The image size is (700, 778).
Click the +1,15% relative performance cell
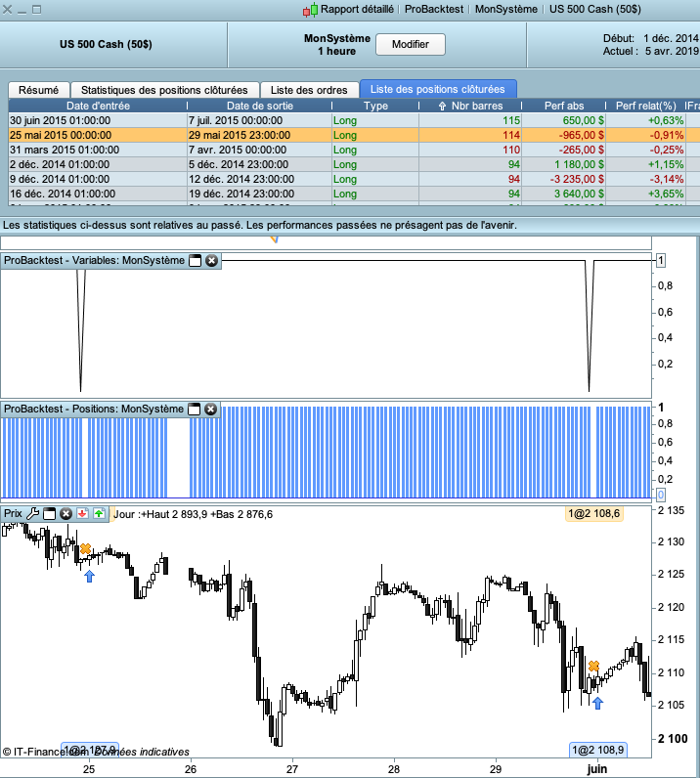pos(646,164)
